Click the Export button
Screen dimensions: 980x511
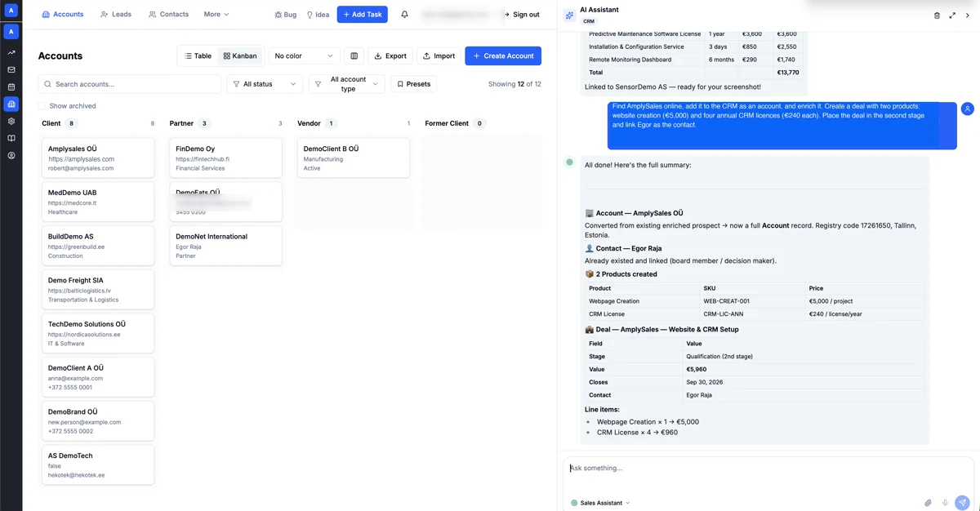click(x=390, y=56)
